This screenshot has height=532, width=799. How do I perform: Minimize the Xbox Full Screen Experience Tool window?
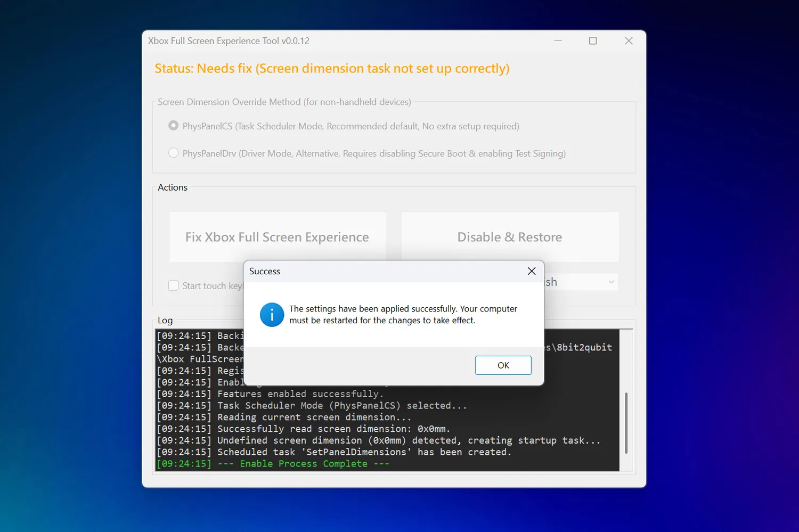coord(558,40)
